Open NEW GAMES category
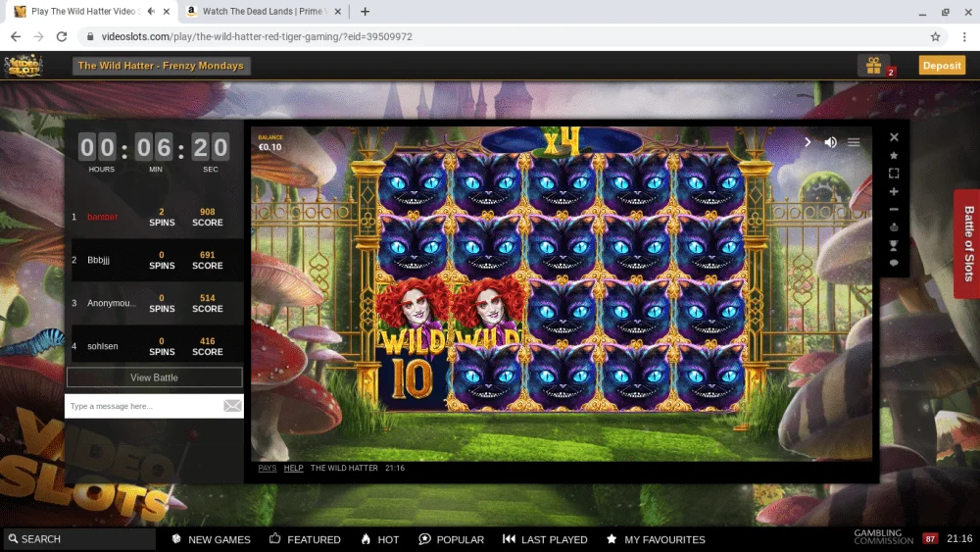The height and width of the screenshot is (552, 980). 212,539
